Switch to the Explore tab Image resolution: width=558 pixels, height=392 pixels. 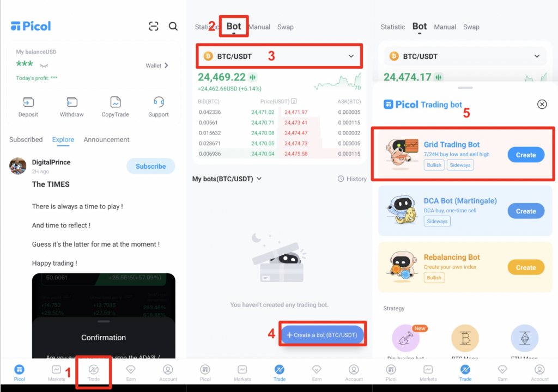tap(63, 139)
